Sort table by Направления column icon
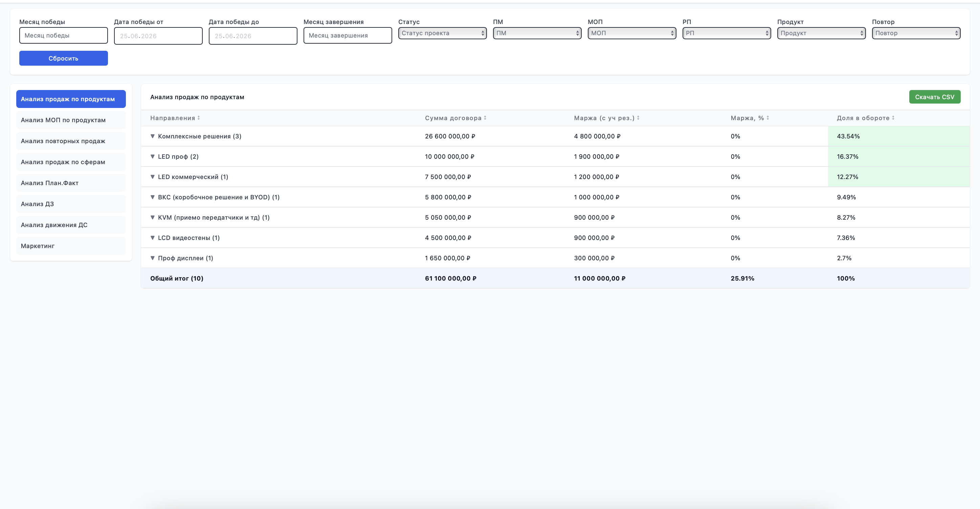The height and width of the screenshot is (509, 980). (199, 118)
